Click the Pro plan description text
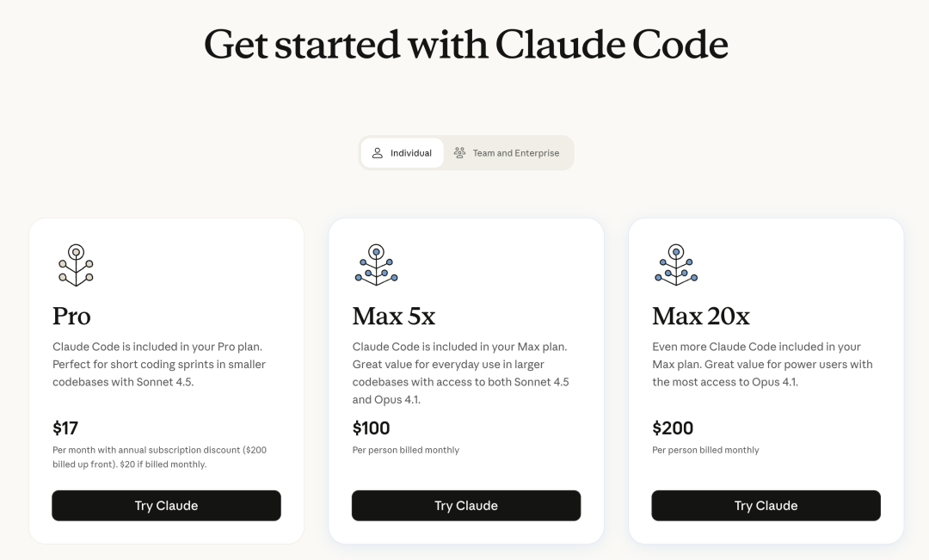929x560 pixels. (159, 364)
